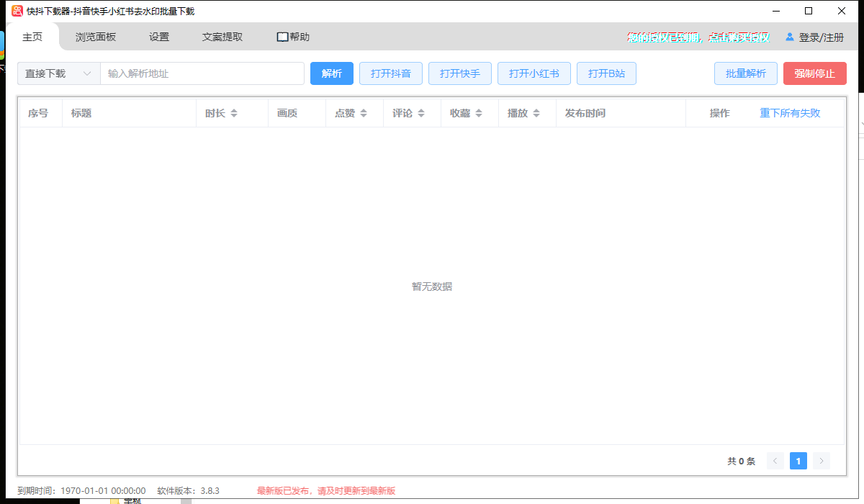The image size is (864, 504).
Task: Select page 1 in pagination
Action: [x=798, y=461]
